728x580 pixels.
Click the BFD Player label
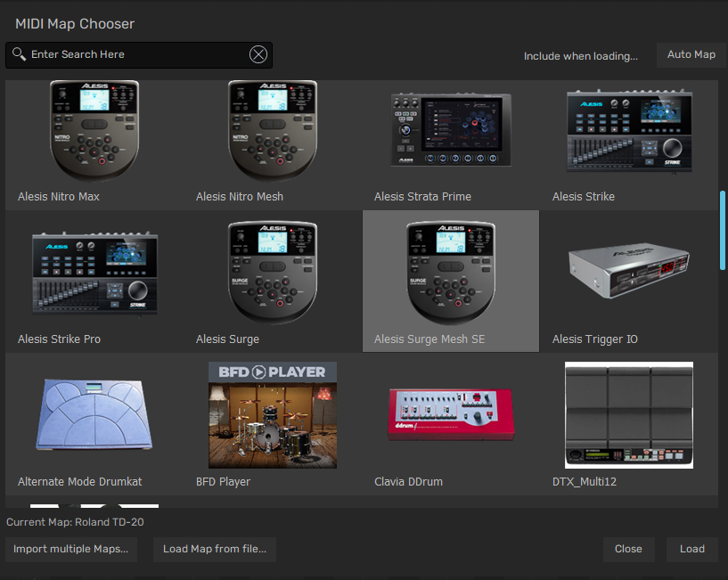tap(223, 482)
